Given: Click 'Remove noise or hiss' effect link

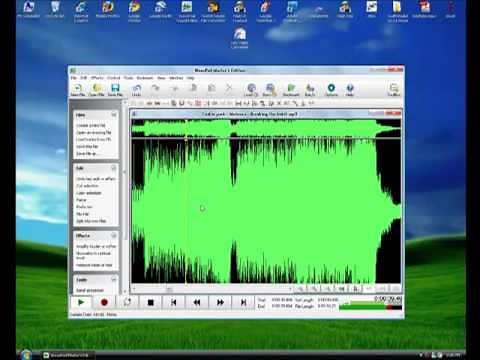Looking at the screenshot, I should coord(94,265).
